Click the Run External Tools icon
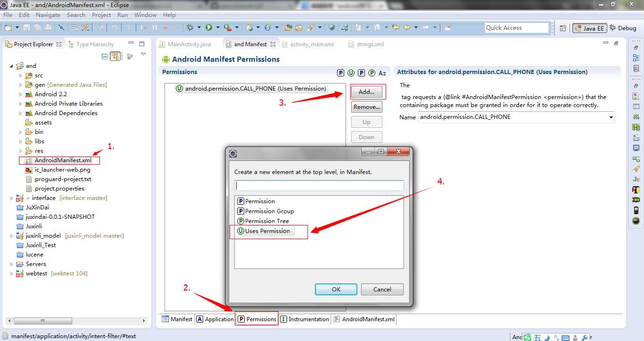This screenshot has width=644, height=341. [x=228, y=28]
